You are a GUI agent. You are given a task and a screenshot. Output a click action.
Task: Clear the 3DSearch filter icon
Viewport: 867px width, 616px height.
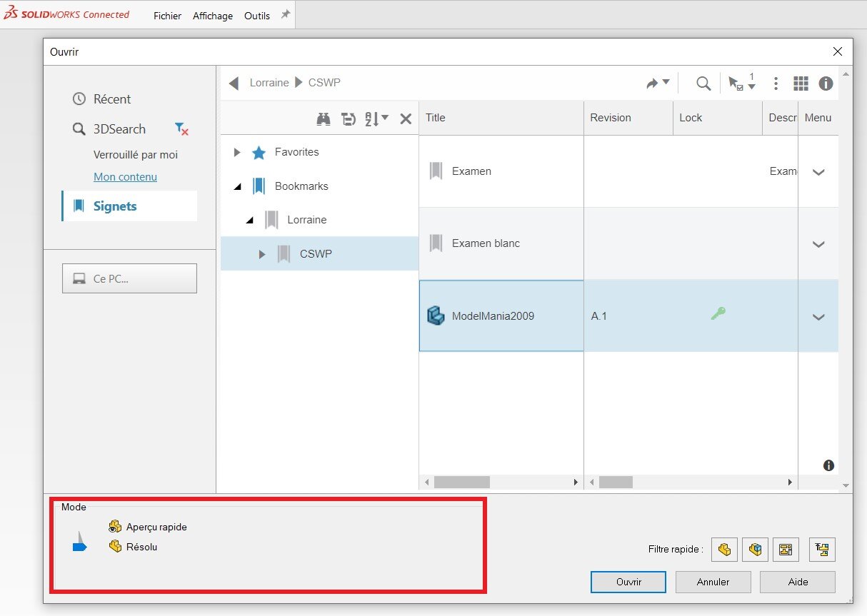point(181,129)
